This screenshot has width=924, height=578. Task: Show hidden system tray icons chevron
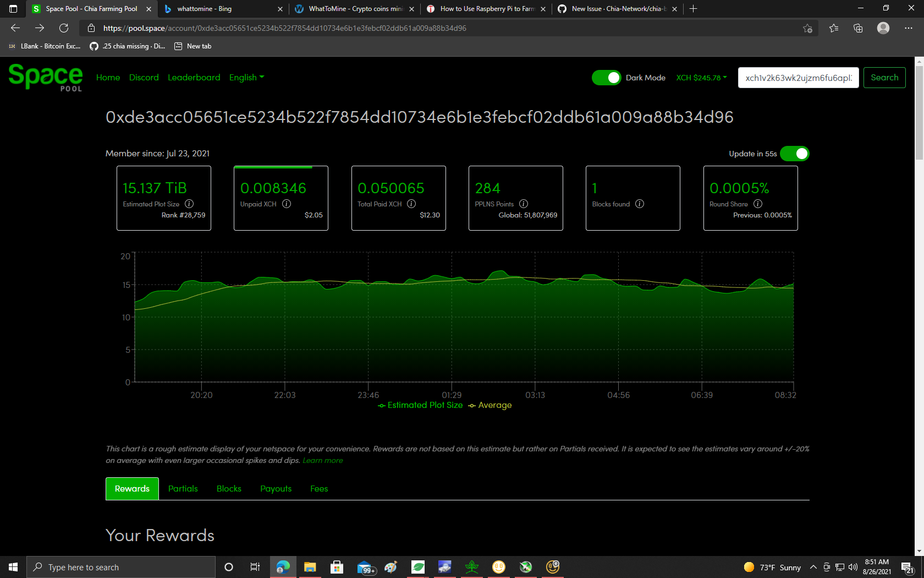[813, 567]
